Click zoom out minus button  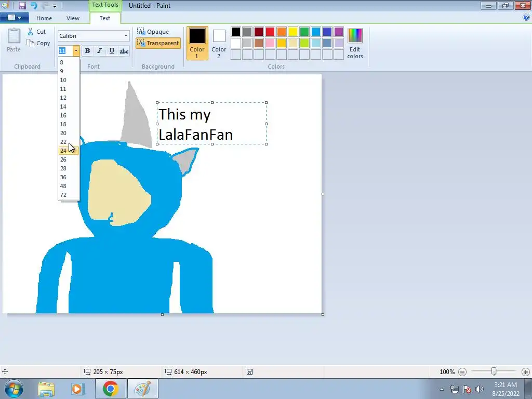coord(462,372)
